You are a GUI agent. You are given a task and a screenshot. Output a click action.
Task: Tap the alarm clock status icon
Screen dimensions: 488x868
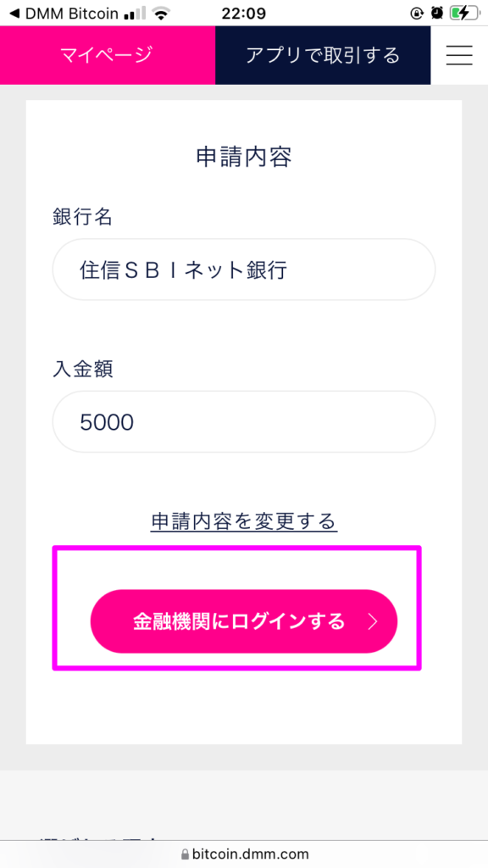tap(437, 13)
